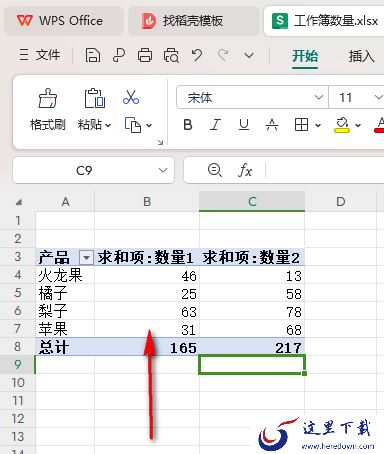Click the Print icon
Image resolution: width=384 pixels, height=454 pixels.
[145, 55]
